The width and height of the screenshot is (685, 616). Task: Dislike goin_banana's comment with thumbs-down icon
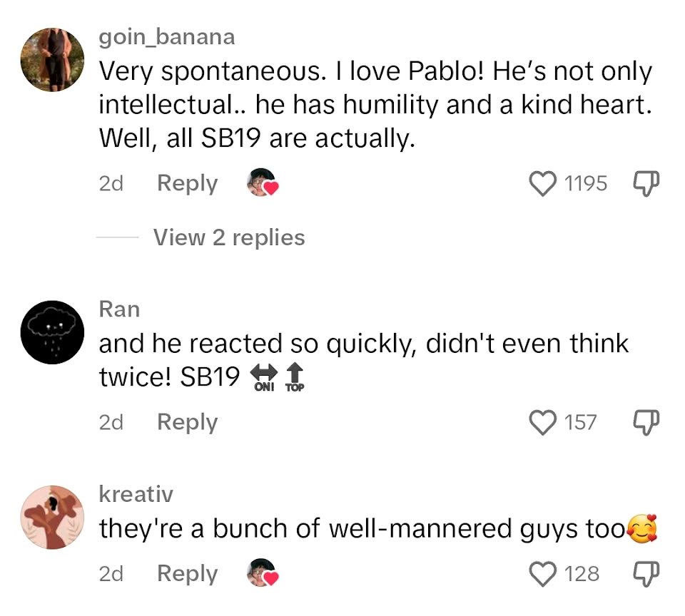coord(646,184)
